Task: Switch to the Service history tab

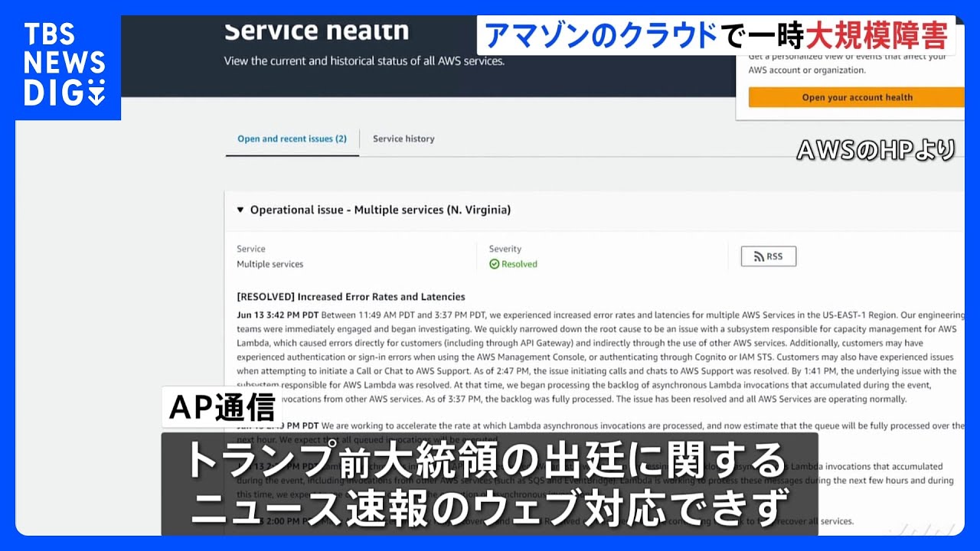Action: click(x=403, y=139)
